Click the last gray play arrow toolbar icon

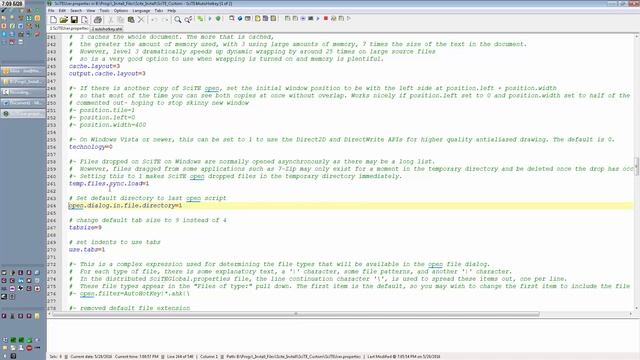349,18
